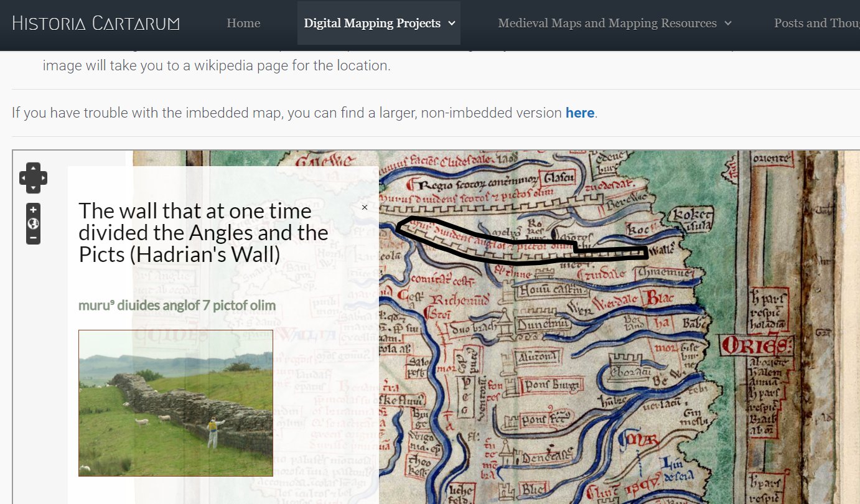Image resolution: width=860 pixels, height=504 pixels.
Task: Select the Latin text 'muru⁹ diuides anglof 7 pictof olim'
Action: [x=177, y=306]
